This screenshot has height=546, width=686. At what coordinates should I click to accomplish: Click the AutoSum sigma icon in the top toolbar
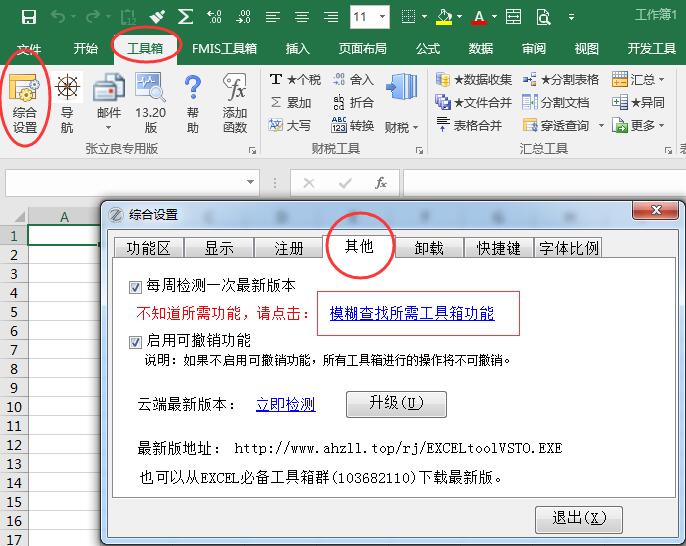click(185, 17)
